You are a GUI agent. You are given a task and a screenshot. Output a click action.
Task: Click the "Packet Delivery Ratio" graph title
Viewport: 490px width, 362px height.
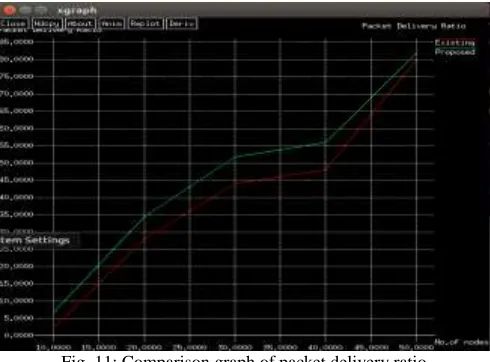click(x=414, y=26)
